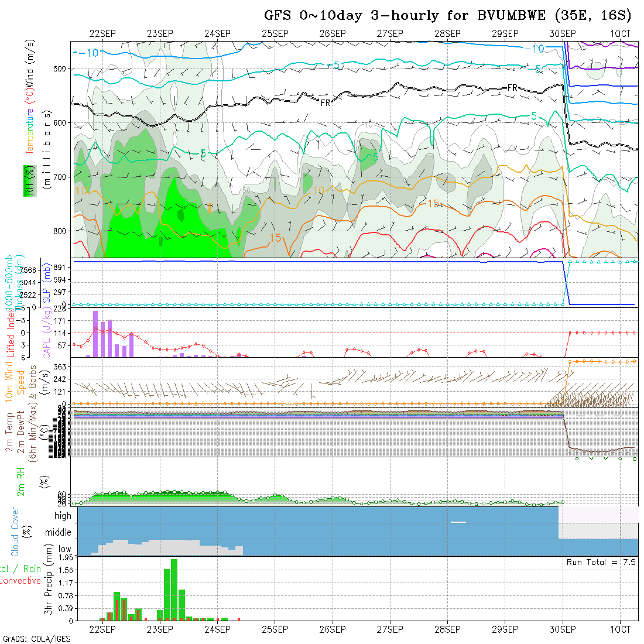The height and width of the screenshot is (644, 644).
Task: Click the chart title mentioning BVUMBWE
Action: click(447, 15)
